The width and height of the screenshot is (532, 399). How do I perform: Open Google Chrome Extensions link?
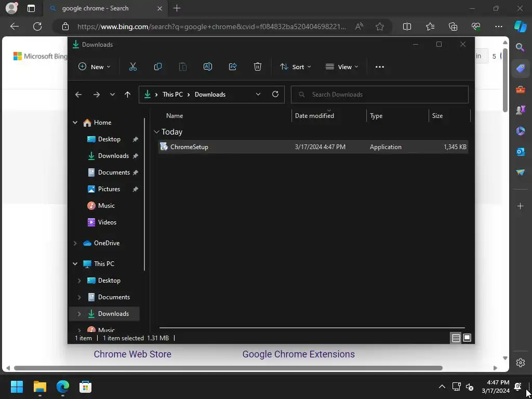[299, 354]
